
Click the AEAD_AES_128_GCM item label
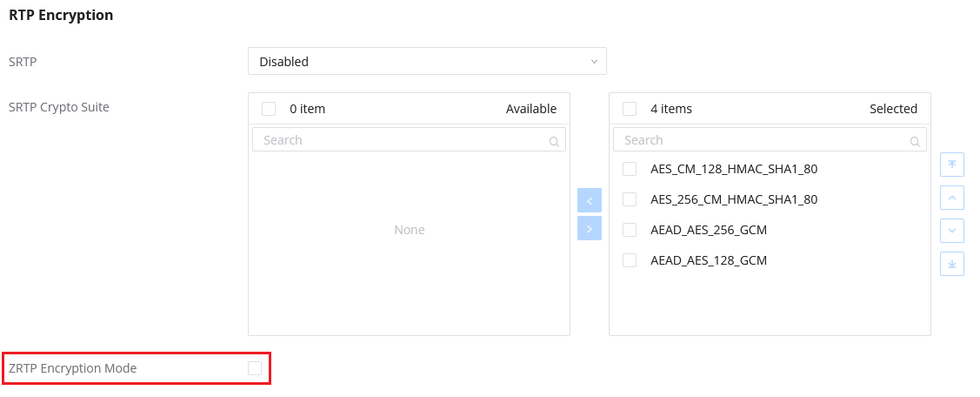tap(708, 260)
